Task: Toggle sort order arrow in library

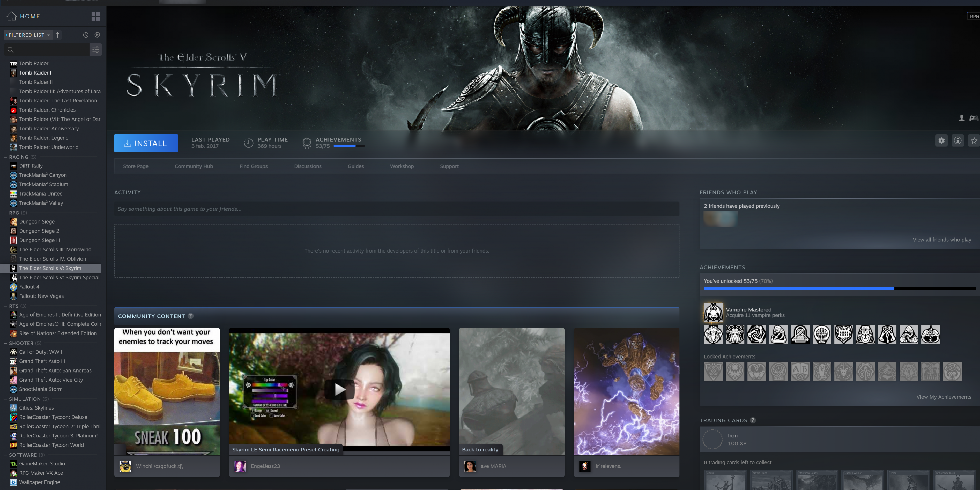Action: click(x=57, y=35)
